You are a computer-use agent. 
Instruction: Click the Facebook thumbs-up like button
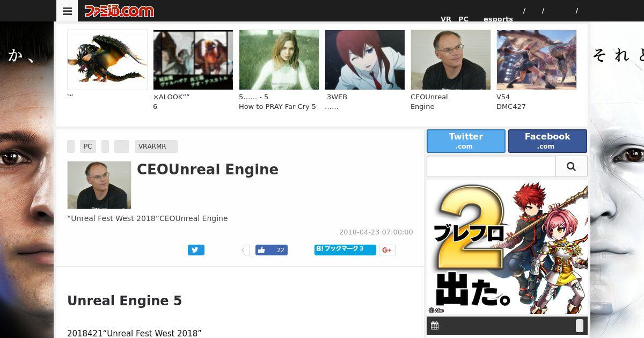click(272, 250)
